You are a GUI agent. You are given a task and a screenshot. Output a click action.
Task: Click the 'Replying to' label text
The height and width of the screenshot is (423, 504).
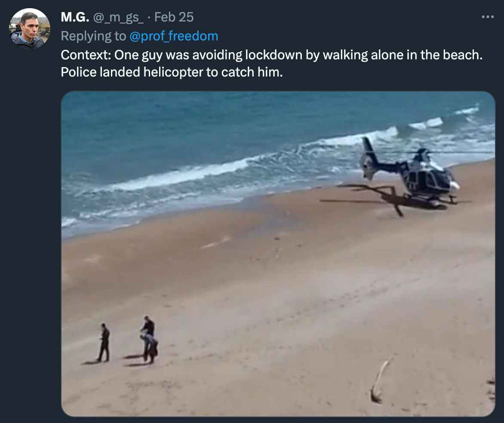coord(93,36)
